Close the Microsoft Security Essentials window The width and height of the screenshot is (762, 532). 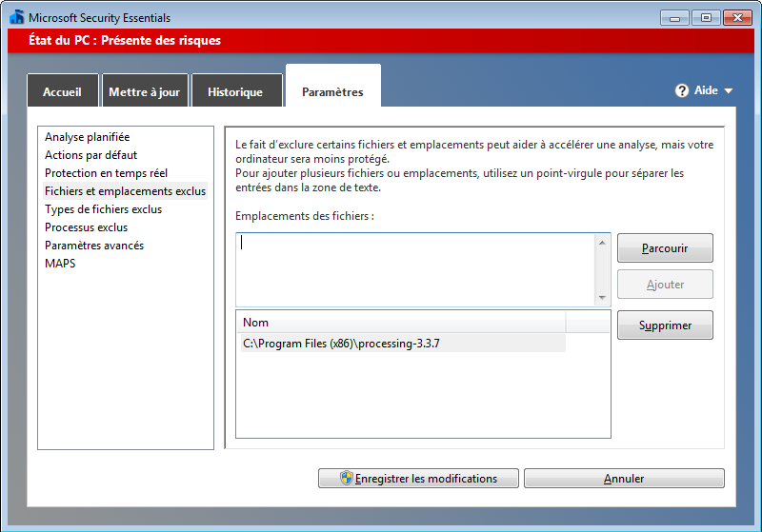(x=737, y=18)
